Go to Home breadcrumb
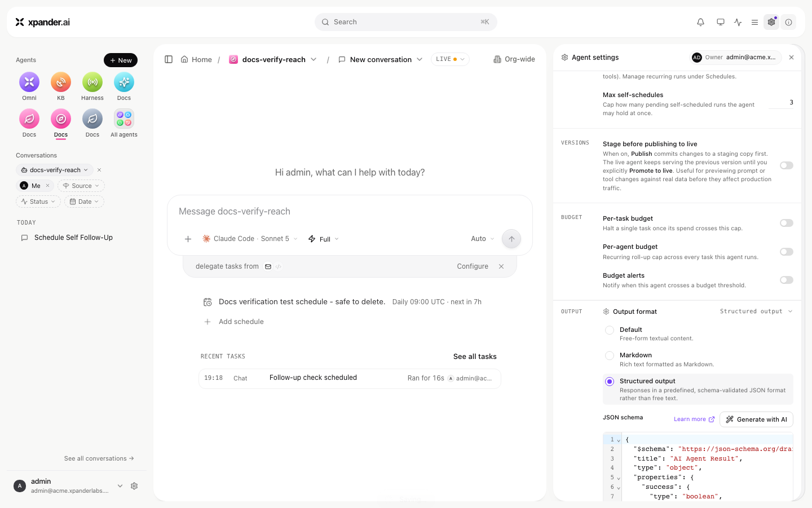Screen dimensions: 812x508 tap(196, 59)
